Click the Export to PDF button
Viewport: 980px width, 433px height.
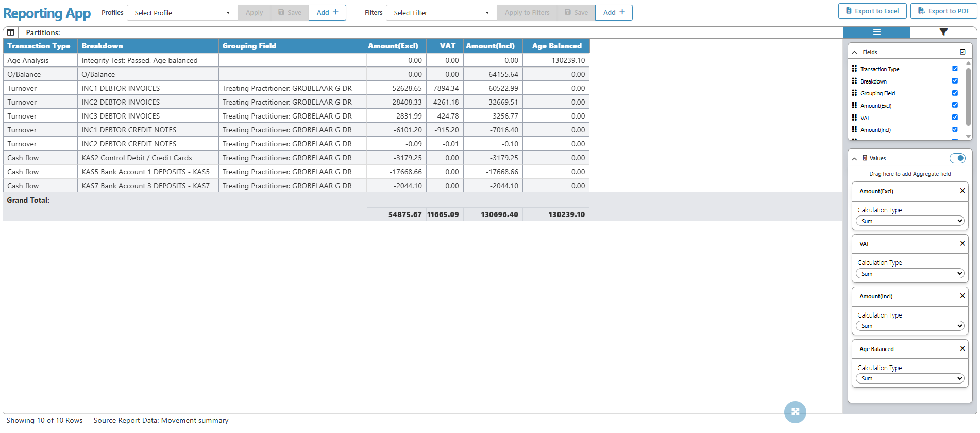coord(943,11)
